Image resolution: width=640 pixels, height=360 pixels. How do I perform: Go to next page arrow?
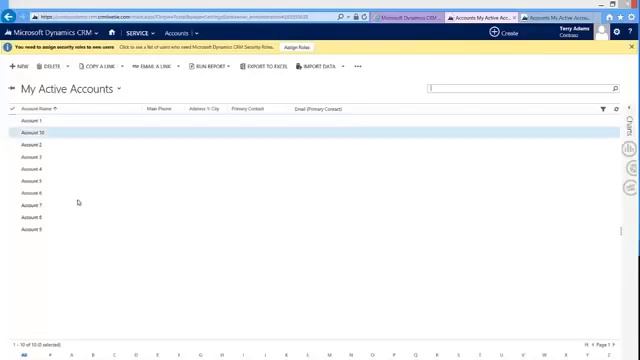point(613,345)
